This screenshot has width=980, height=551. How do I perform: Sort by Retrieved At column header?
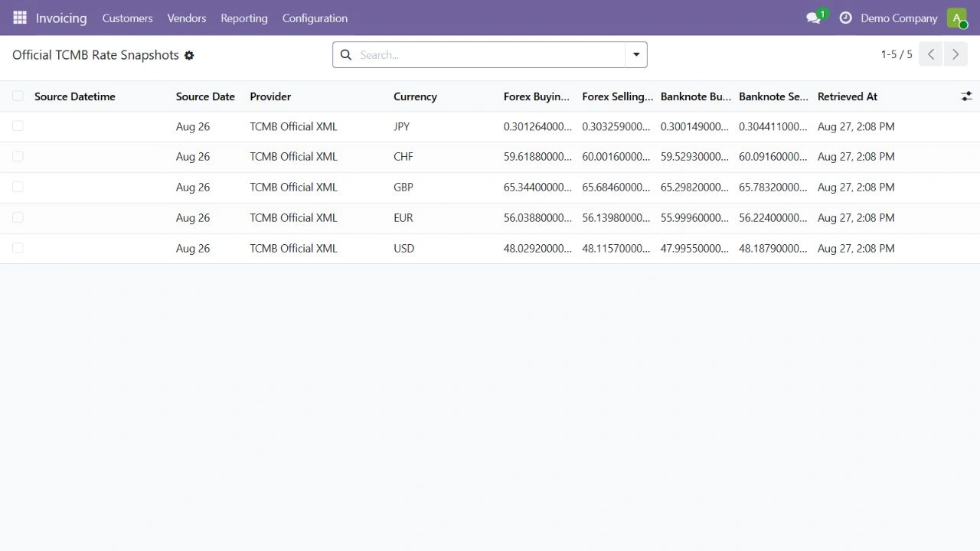[x=848, y=96]
